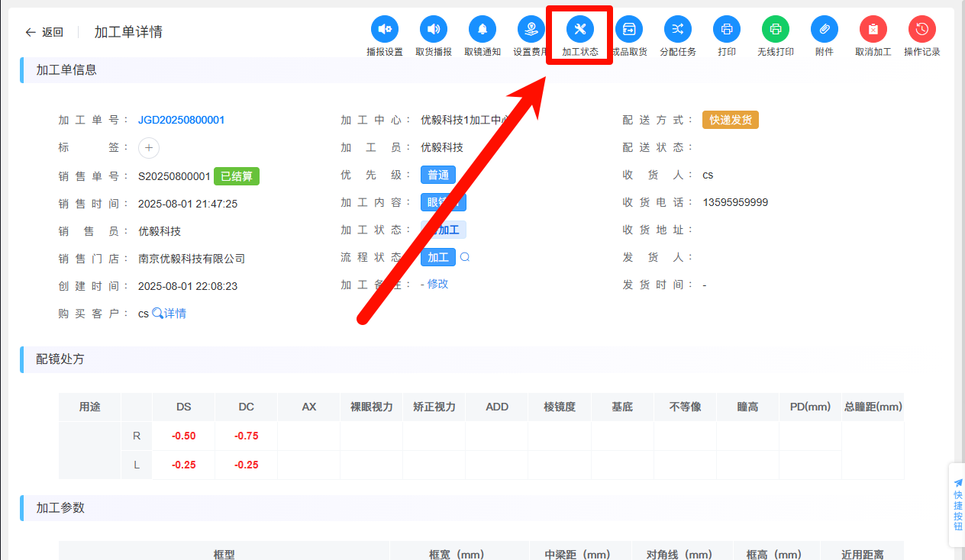Add a tag with the plus button
This screenshot has height=560, width=965.
149,148
